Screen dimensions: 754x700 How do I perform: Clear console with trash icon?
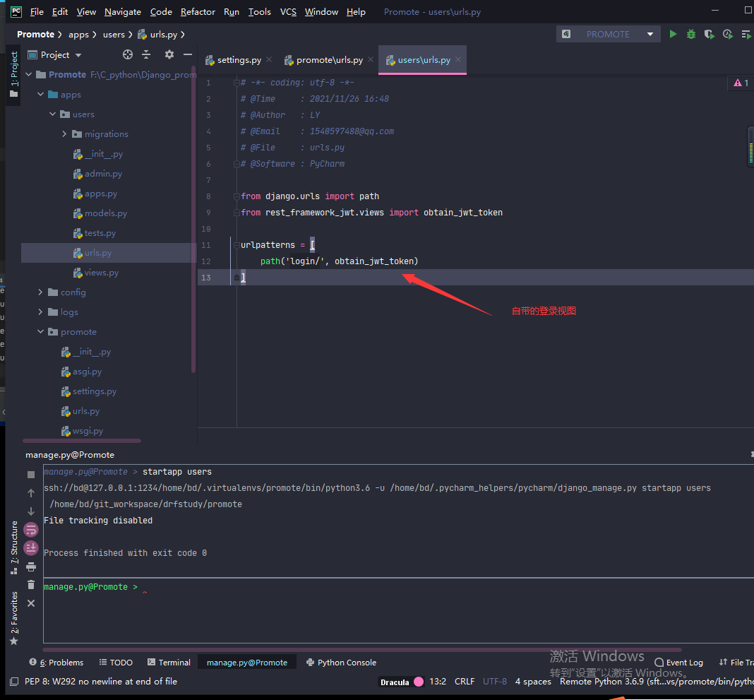pos(31,585)
